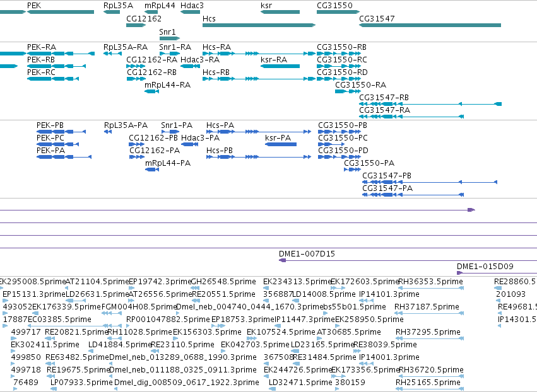Click the ksr-PA protein label
Screen dimensions: 537x392
[x=278, y=138]
